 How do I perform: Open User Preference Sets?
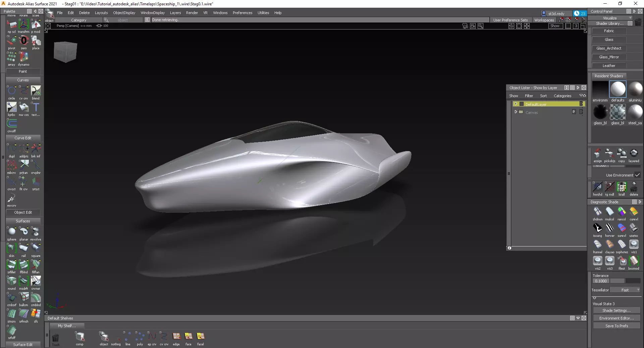511,20
